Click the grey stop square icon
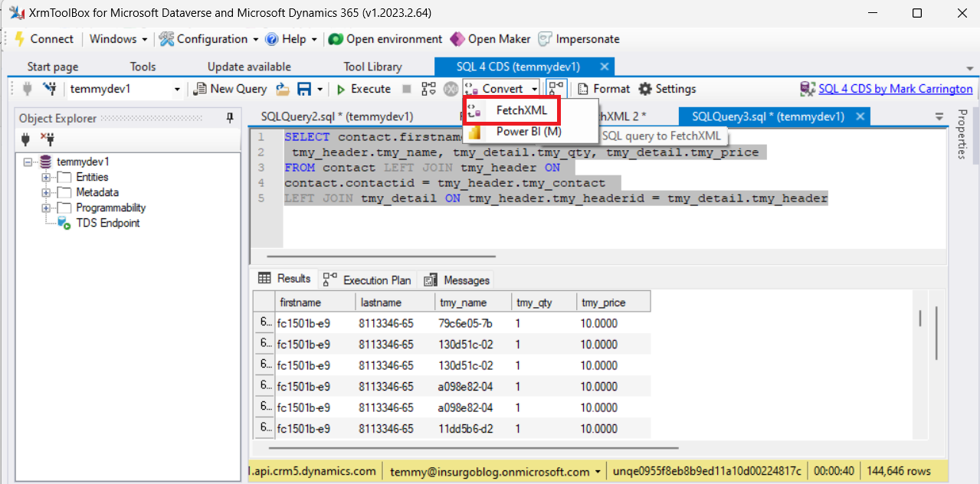980x484 pixels. pos(407,89)
